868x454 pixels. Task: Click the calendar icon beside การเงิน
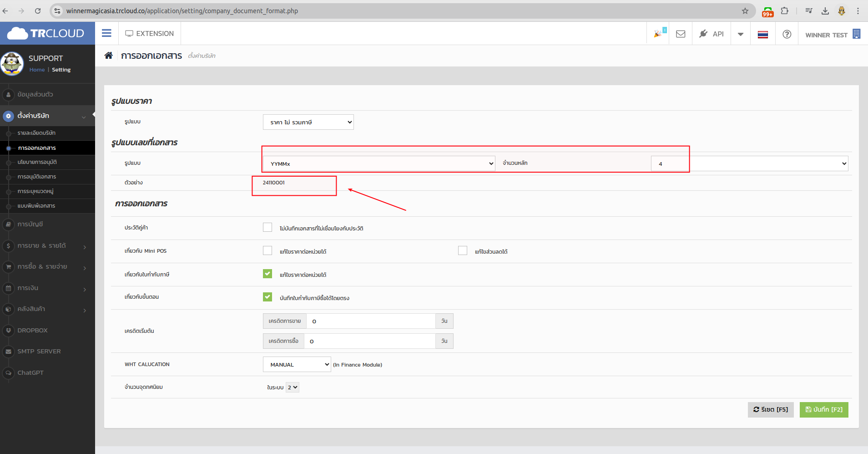[8, 288]
